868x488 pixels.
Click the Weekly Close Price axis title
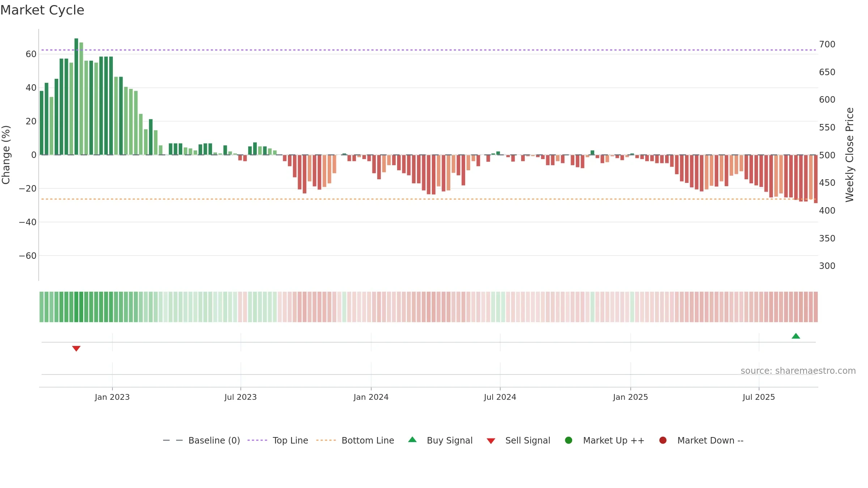click(850, 155)
